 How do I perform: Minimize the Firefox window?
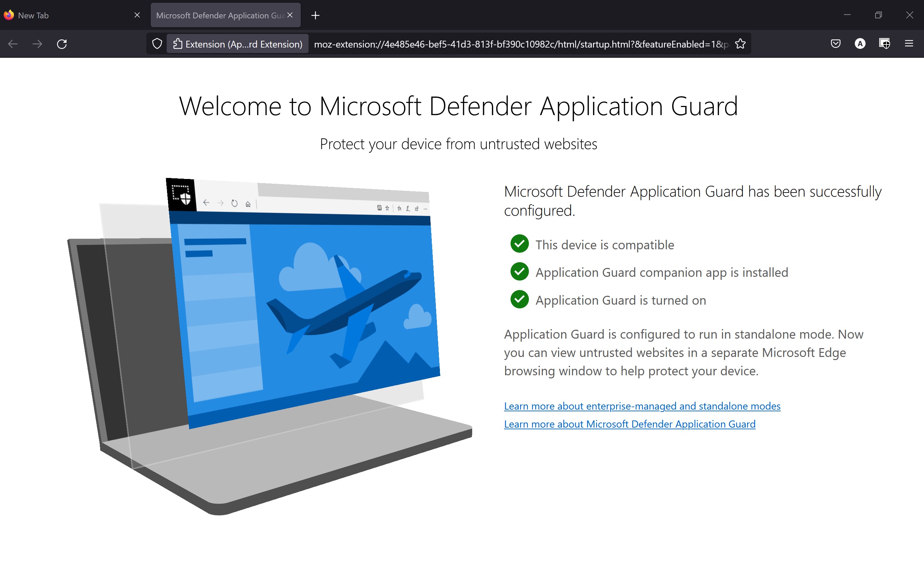tap(847, 15)
